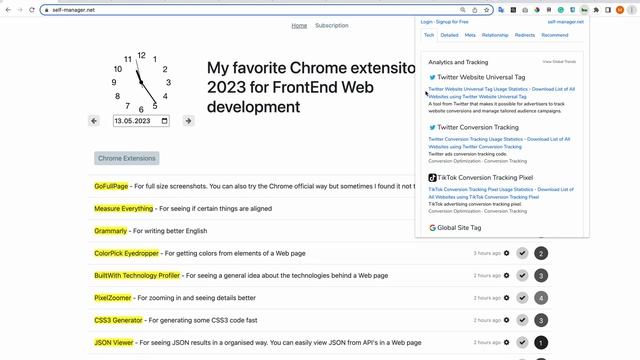This screenshot has height=360, width=640.
Task: Switch to the Detailed tab in BuiltWith popup
Action: coord(449,35)
